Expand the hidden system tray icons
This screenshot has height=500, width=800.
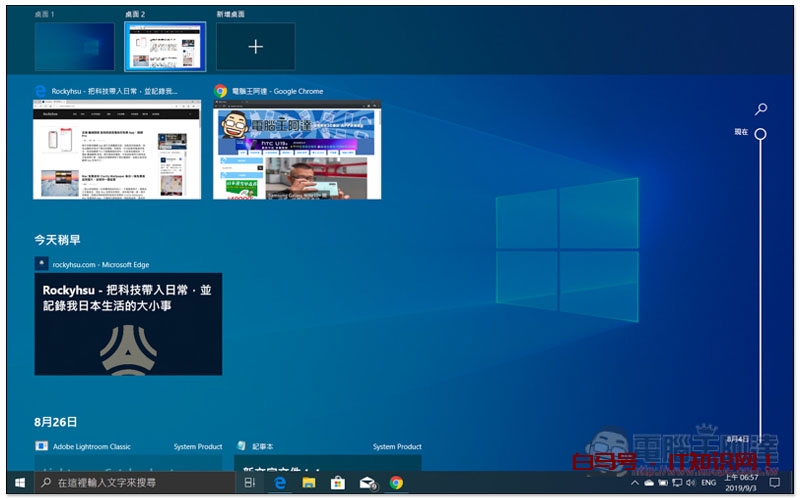point(634,483)
